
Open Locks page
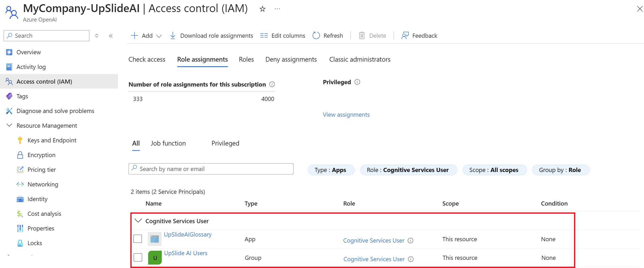(x=35, y=243)
